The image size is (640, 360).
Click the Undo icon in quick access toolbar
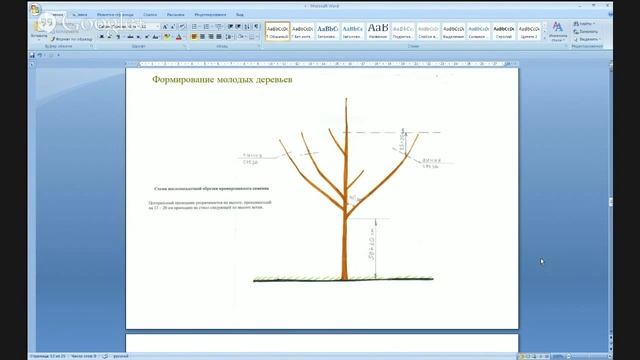(40, 55)
